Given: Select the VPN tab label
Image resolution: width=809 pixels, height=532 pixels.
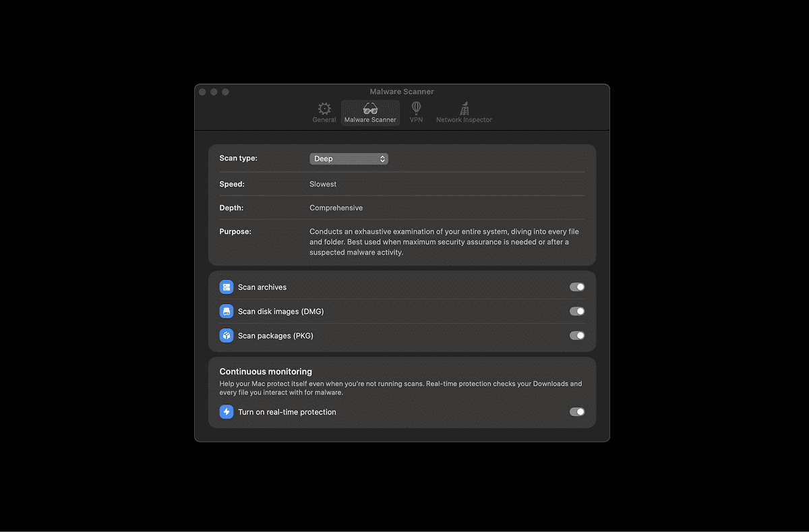Looking at the screenshot, I should [x=416, y=120].
